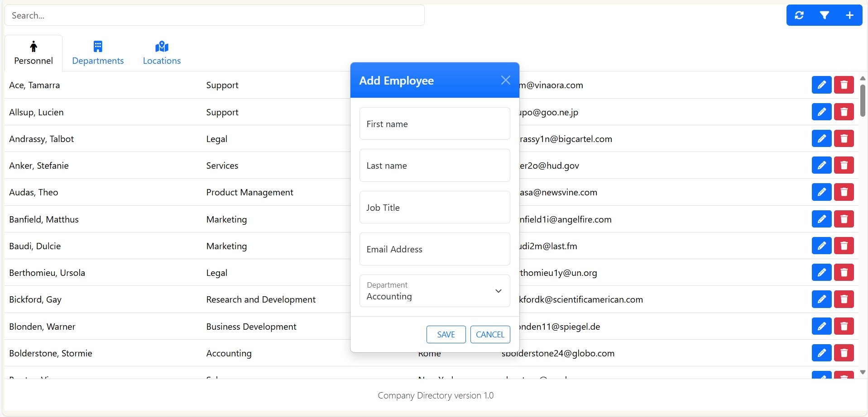Screen dimensions: 868x417
Task: Switch to the Locations tab
Action: [x=161, y=60]
